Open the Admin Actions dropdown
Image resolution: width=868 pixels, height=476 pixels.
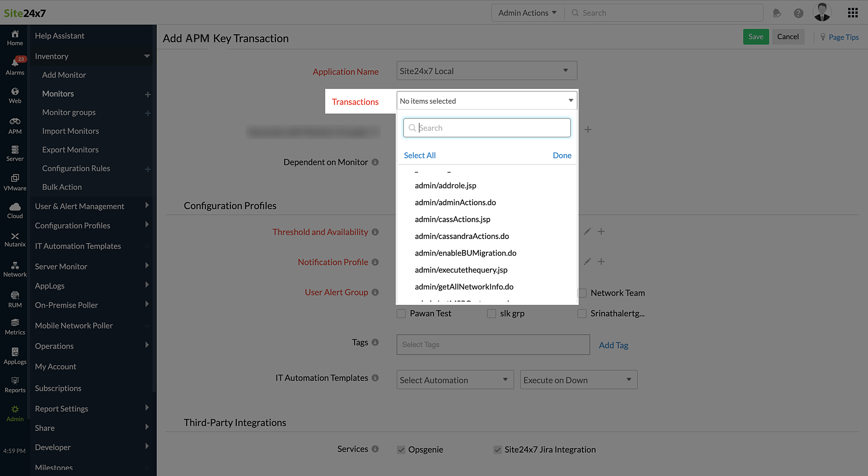point(527,13)
